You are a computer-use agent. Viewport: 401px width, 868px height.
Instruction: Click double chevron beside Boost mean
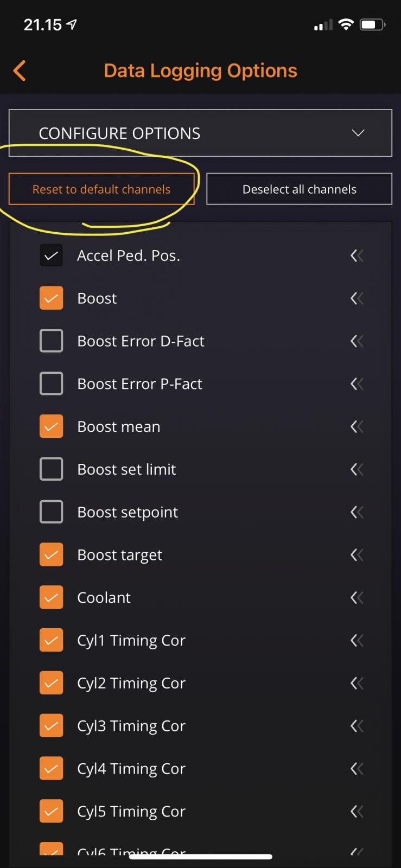357,427
